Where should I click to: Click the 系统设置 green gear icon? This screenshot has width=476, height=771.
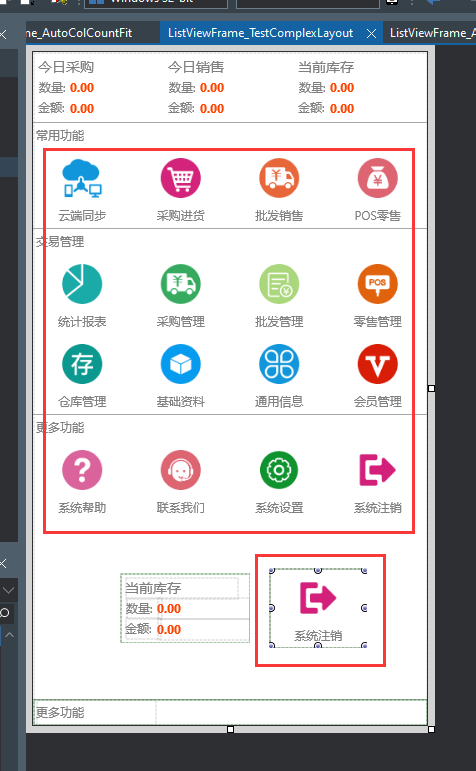pos(279,470)
